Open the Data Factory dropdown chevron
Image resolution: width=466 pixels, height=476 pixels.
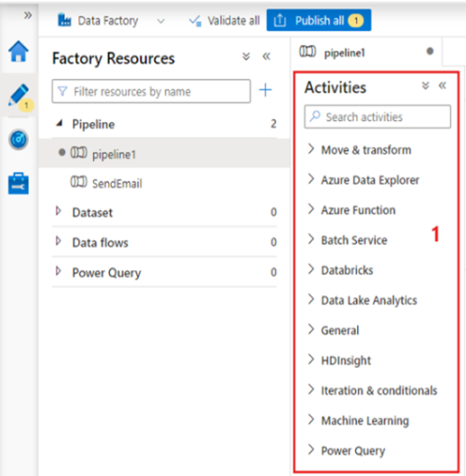point(160,21)
